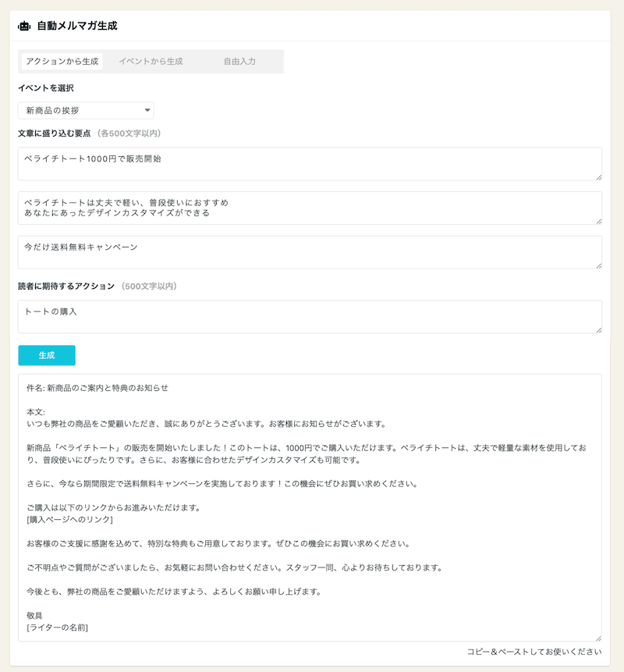Click the イベントを選択 label
624x672 pixels.
pos(46,88)
